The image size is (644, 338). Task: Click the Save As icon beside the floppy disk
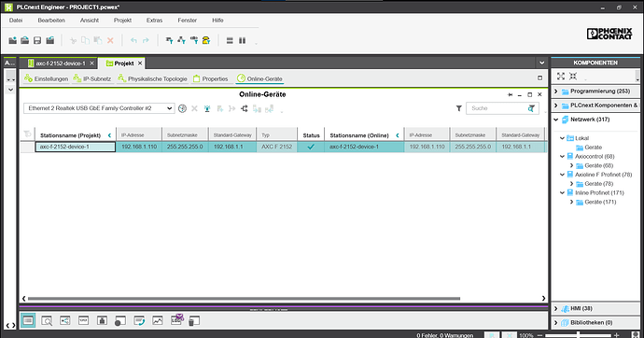(50, 40)
